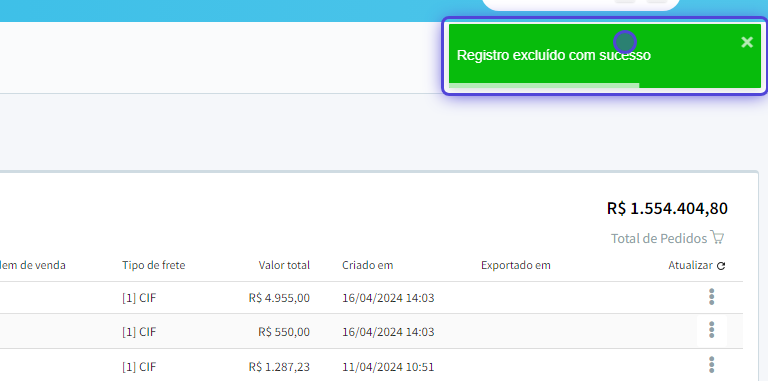The width and height of the screenshot is (768, 381).
Task: Select value R$ 4.955,00 cell
Action: 279,298
